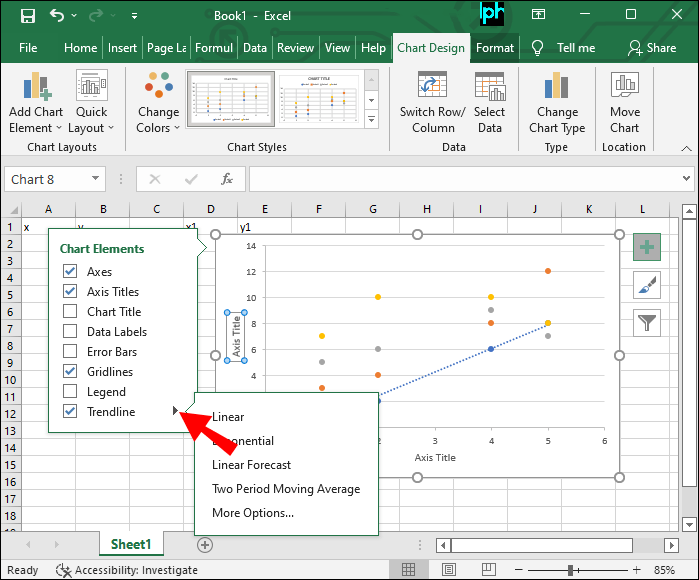The image size is (699, 580).
Task: Open the Change Colors palette
Action: [x=158, y=88]
